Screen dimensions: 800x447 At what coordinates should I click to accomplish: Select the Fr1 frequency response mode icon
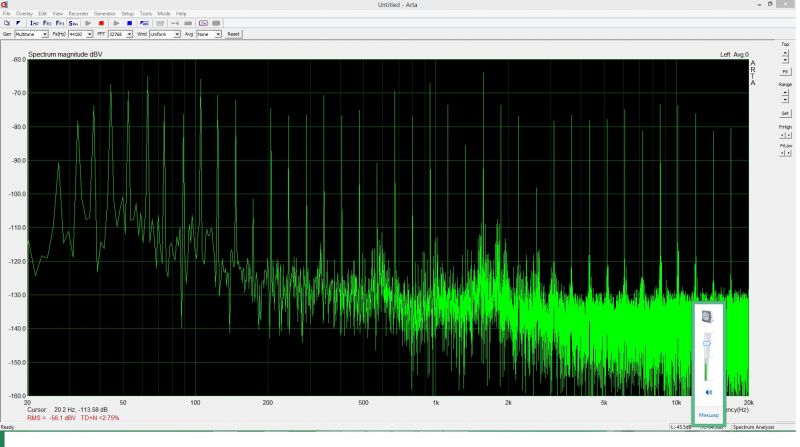tap(60, 22)
